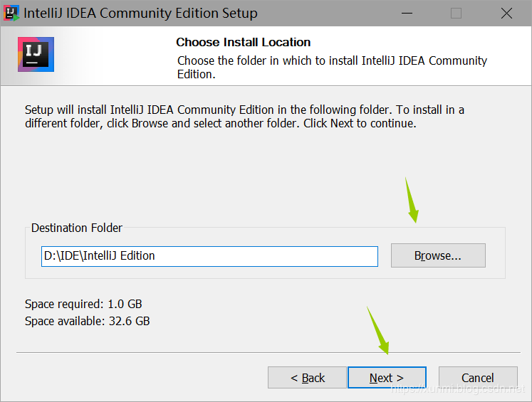
Task: Select the 'Space required: 1.0 GB' text
Action: (x=83, y=304)
